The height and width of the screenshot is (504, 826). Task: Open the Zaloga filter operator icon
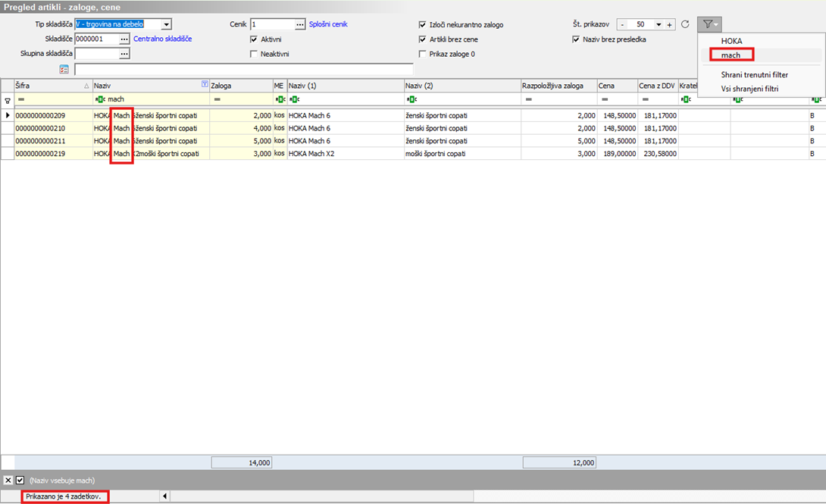tap(217, 99)
